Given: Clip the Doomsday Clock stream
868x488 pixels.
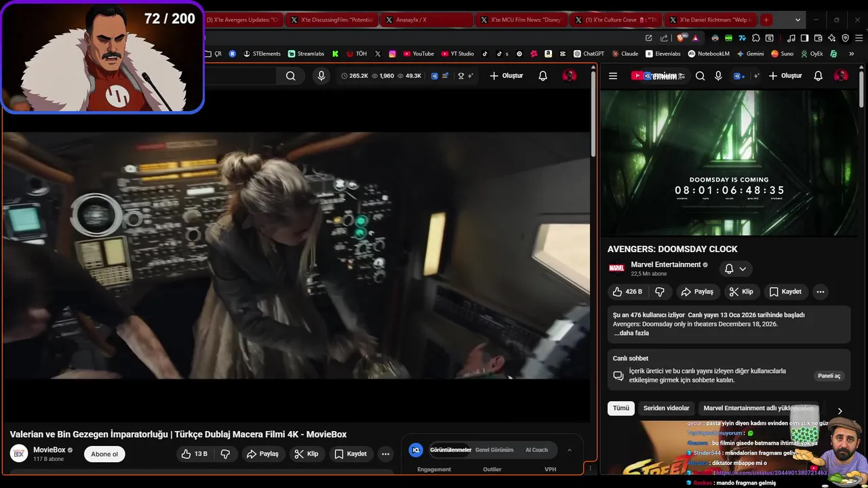Looking at the screenshot, I should tap(741, 291).
